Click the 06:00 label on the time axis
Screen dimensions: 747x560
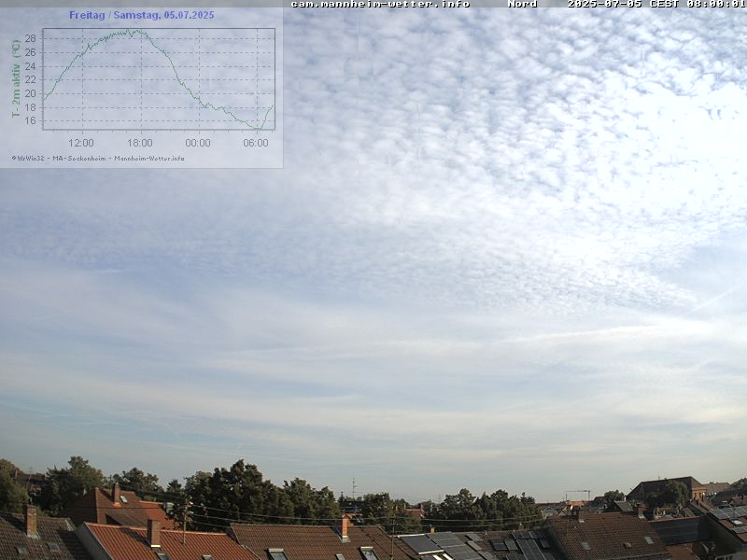tap(256, 143)
